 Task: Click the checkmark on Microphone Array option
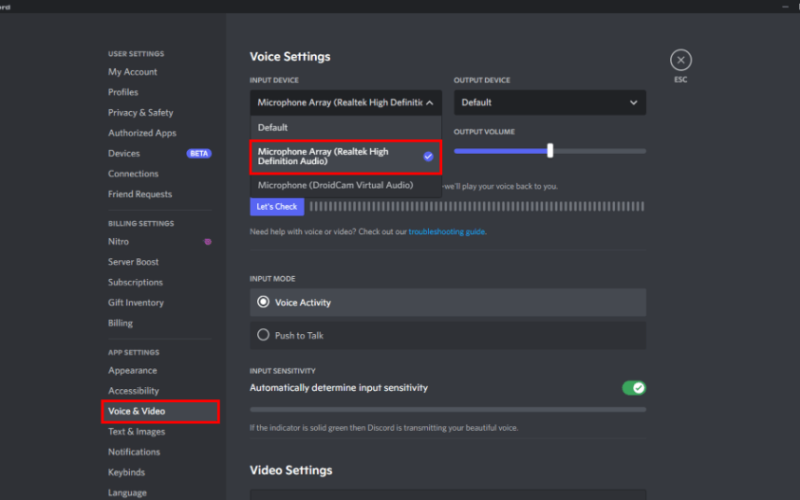[428, 157]
